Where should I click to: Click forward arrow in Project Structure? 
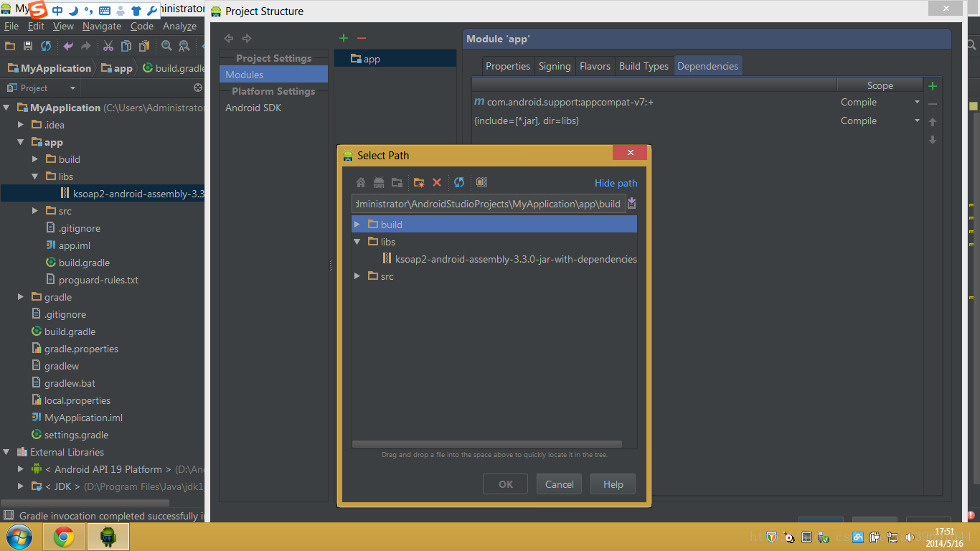coord(247,38)
